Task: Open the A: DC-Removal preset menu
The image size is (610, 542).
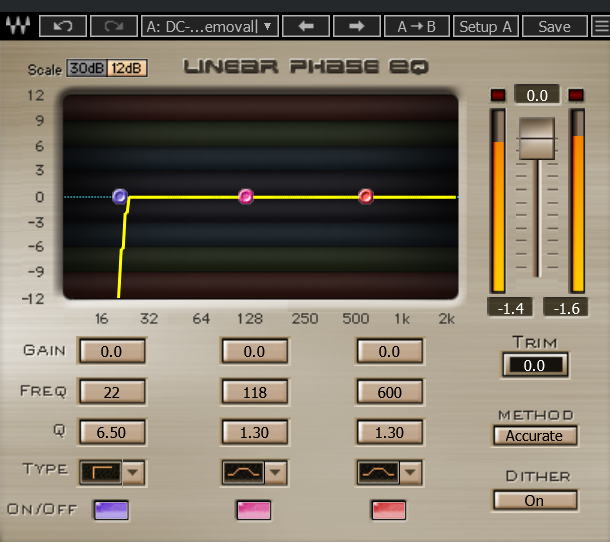Action: tap(210, 26)
